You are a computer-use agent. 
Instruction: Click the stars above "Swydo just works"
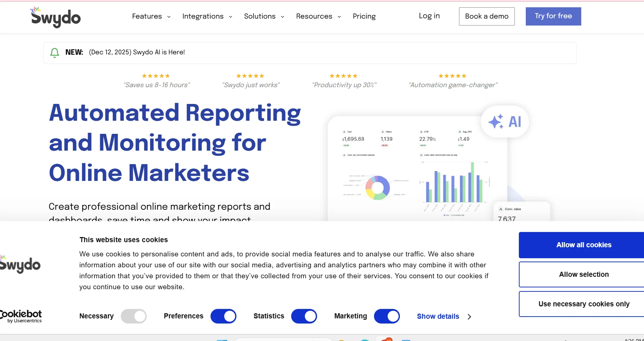(x=250, y=76)
